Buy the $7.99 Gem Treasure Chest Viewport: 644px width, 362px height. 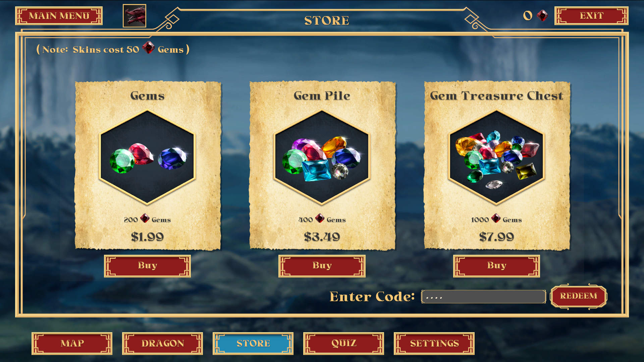(x=496, y=266)
